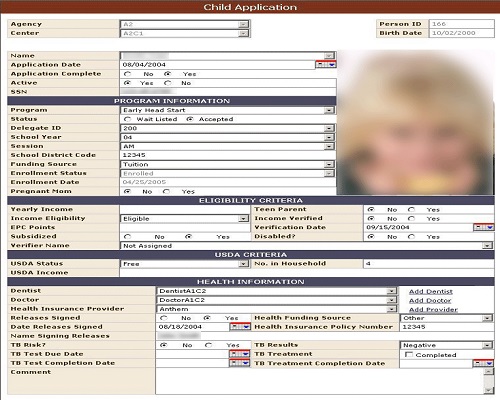The height and width of the screenshot is (400, 500).
Task: Select Yes for Teen Parent
Action: [x=411, y=210]
